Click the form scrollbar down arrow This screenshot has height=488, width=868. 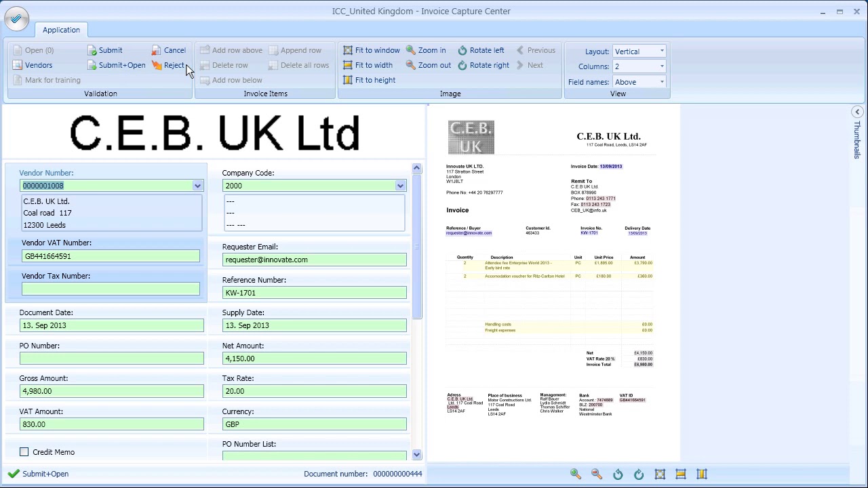tap(416, 455)
